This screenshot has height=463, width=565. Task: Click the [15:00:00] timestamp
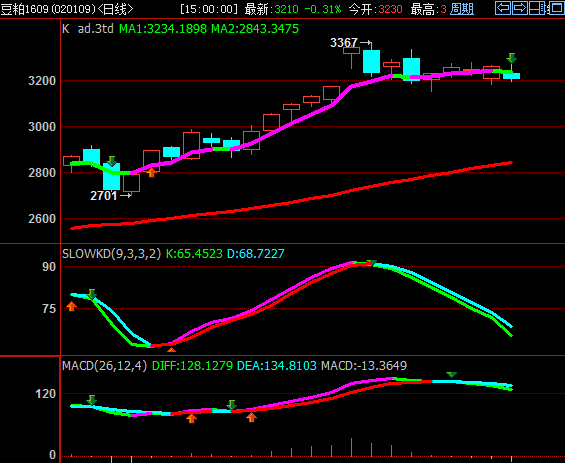coord(209,9)
